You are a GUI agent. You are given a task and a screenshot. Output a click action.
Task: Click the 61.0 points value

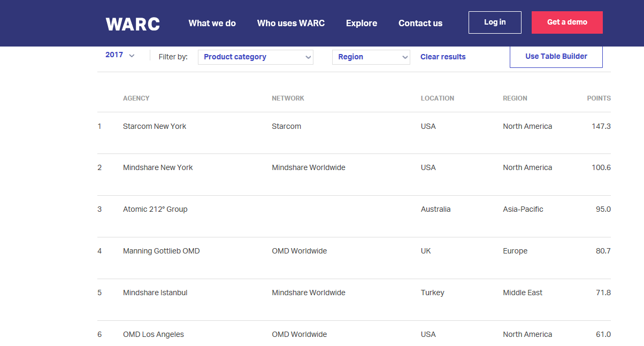click(x=603, y=334)
